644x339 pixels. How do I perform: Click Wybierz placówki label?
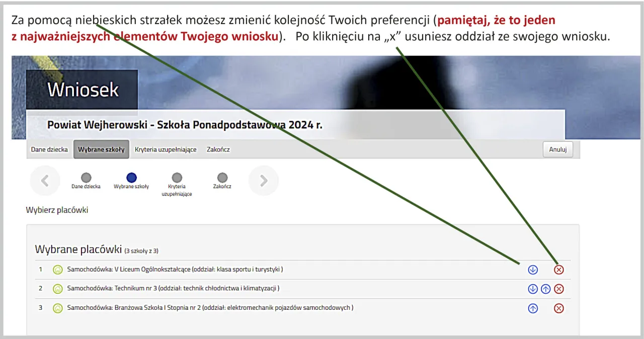pos(57,210)
